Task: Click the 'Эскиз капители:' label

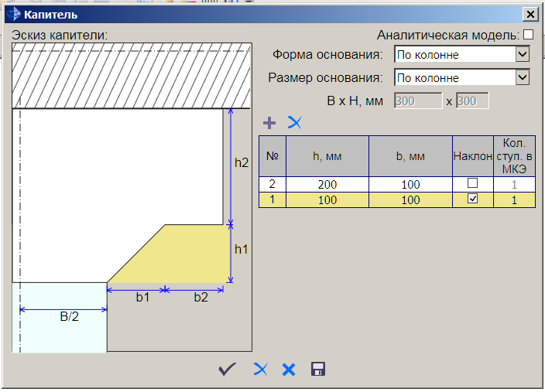Action: tap(60, 35)
